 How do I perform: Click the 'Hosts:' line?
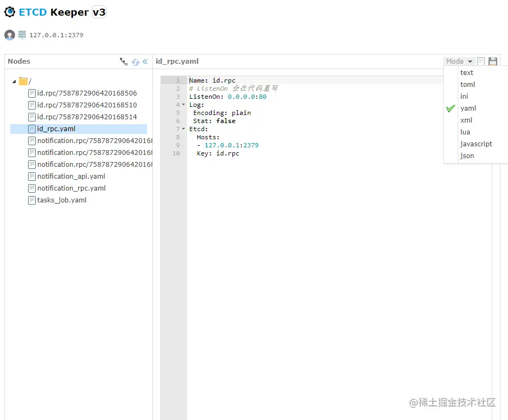[208, 137]
